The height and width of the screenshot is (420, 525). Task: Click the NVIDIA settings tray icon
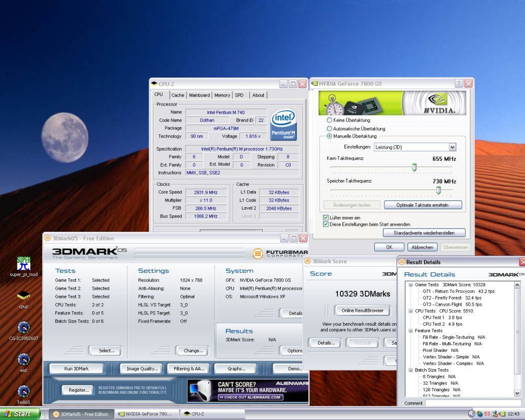coord(502,414)
